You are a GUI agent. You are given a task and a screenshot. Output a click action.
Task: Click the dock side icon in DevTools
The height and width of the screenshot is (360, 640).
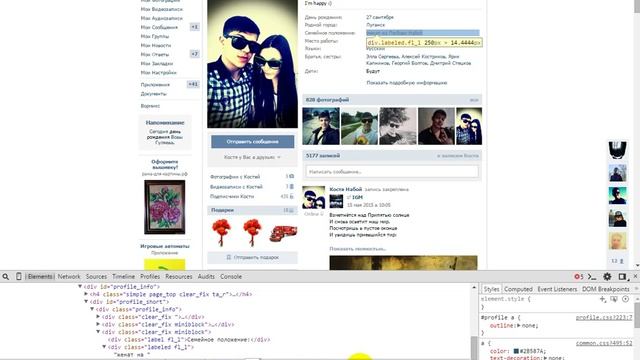pos(622,277)
